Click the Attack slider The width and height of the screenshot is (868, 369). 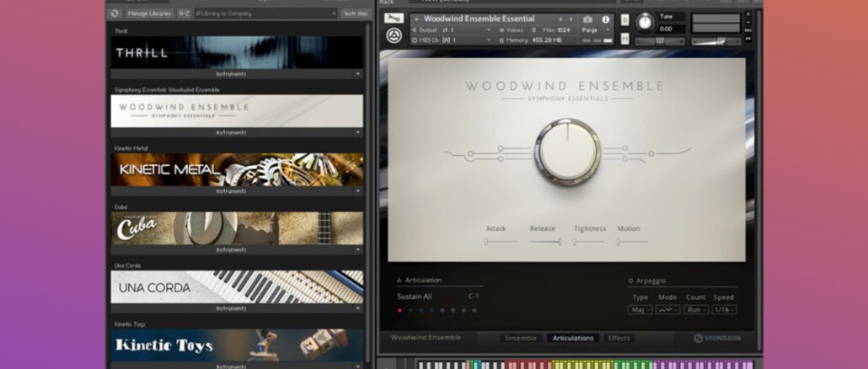pos(501,242)
